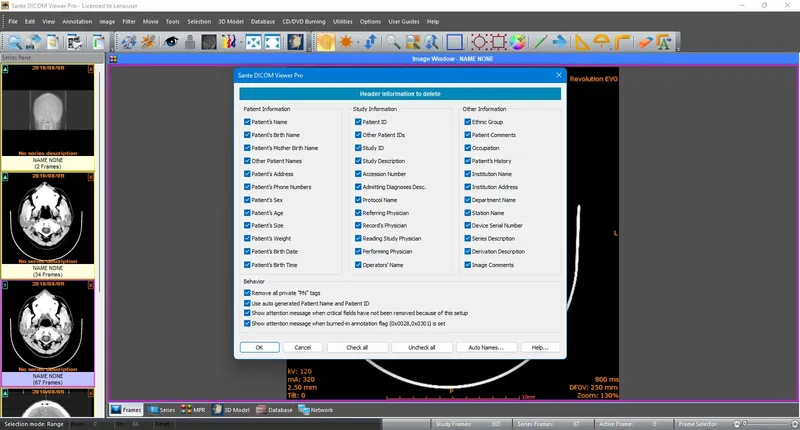Click the grid layout icon beside image window title
800x430 pixels.
pyautogui.click(x=113, y=59)
